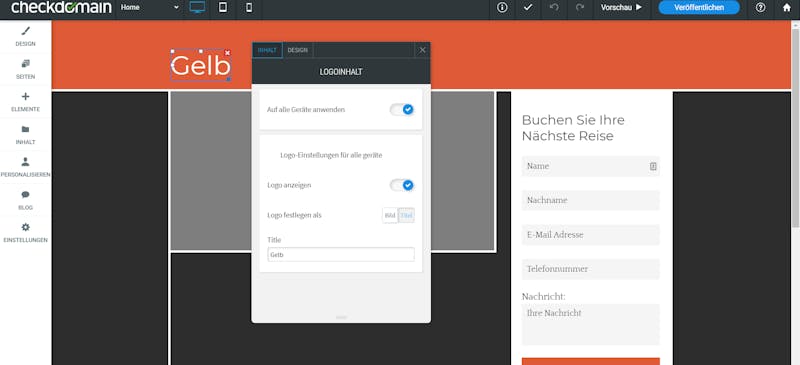Delete the Gelb logo via red X
The image size is (800, 365).
tap(228, 53)
